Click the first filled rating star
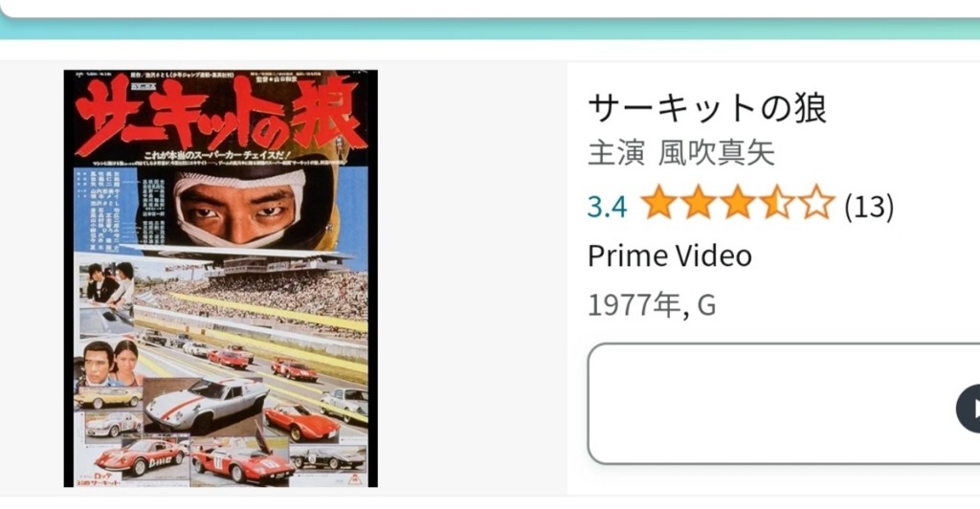Screen dimensions: 980x509 tap(658, 202)
